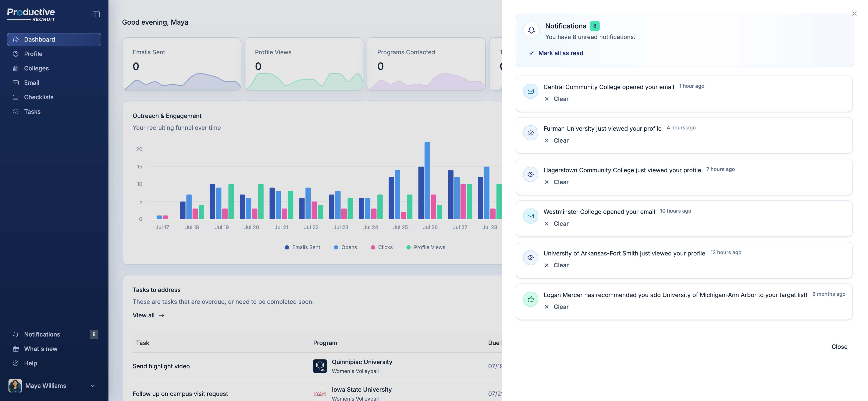Clear the Westminster College notification
Viewport: 868px width, 401px height.
[557, 224]
